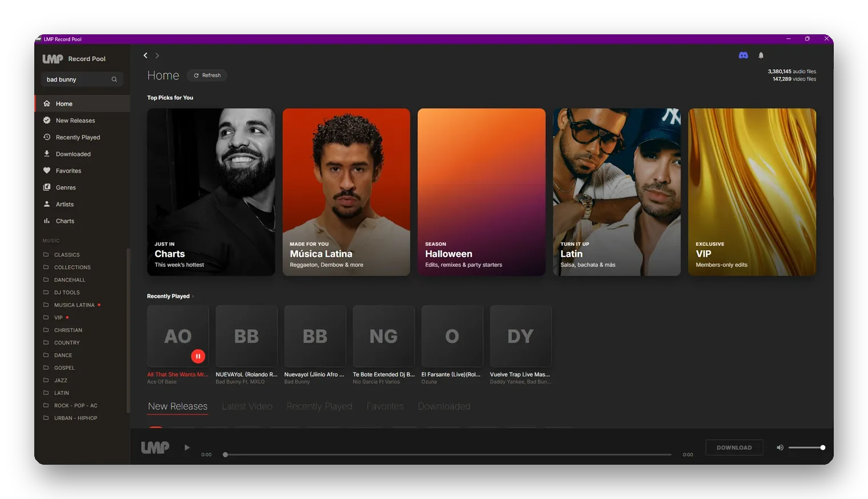This screenshot has height=499, width=868.
Task: Seek on the track progress bar
Action: 448,454
